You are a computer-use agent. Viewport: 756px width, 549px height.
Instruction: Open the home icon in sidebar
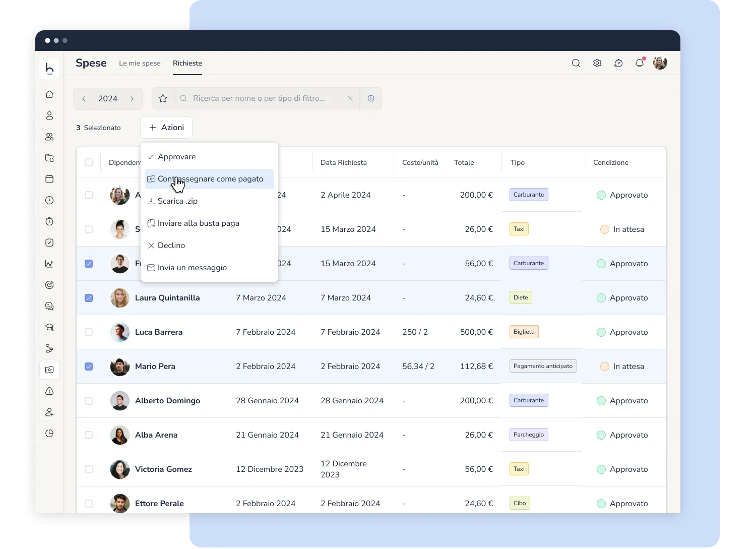[x=49, y=94]
